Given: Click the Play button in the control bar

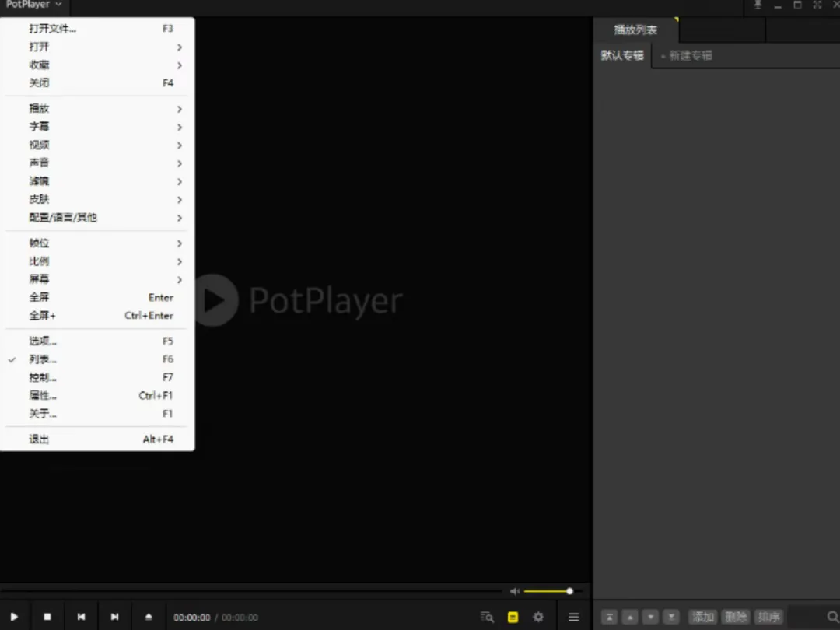Looking at the screenshot, I should (15, 617).
